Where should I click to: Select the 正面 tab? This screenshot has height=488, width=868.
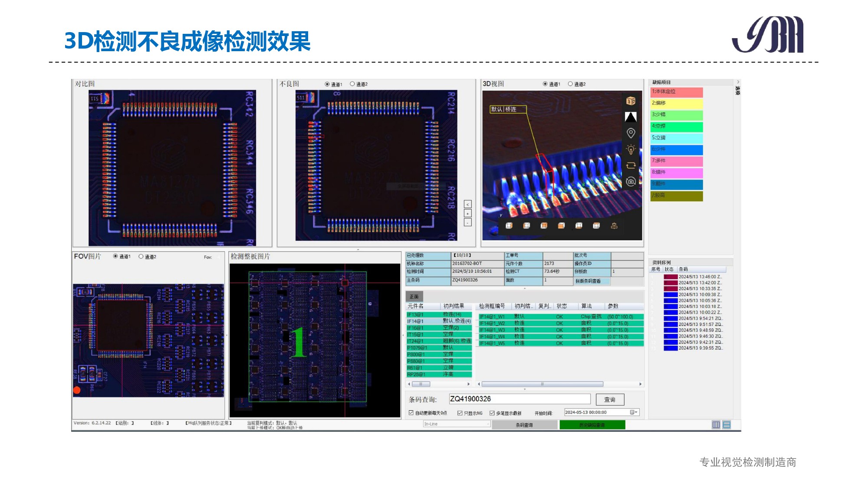[x=414, y=297]
